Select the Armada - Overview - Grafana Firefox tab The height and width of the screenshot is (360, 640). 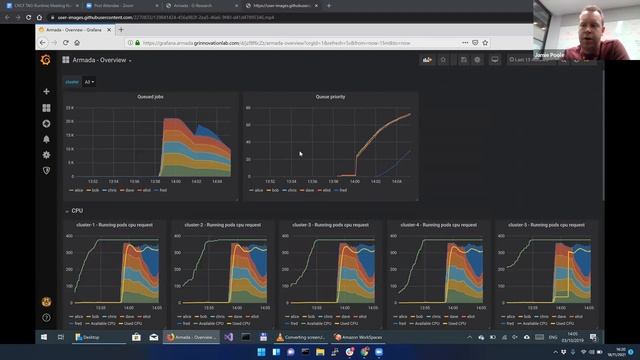[75, 30]
